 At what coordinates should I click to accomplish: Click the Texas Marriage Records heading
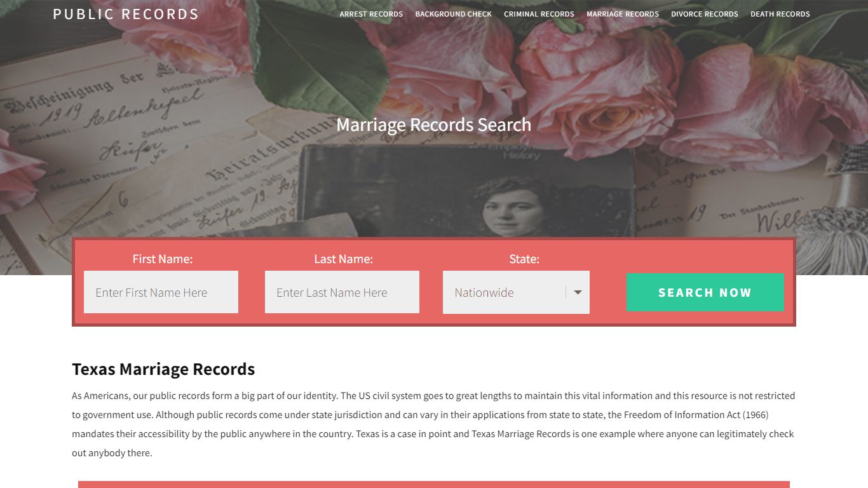point(163,369)
